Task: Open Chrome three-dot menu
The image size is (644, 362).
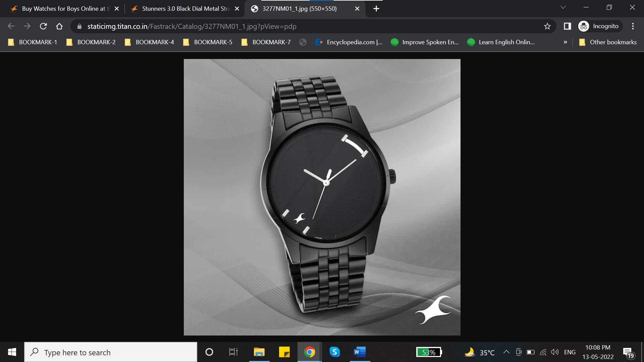Action: [633, 26]
